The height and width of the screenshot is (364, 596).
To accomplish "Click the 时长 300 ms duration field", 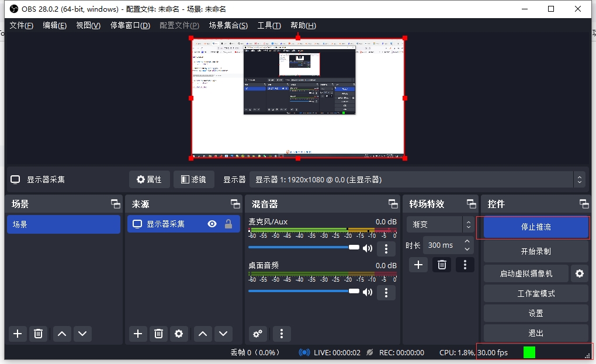I will [x=442, y=245].
